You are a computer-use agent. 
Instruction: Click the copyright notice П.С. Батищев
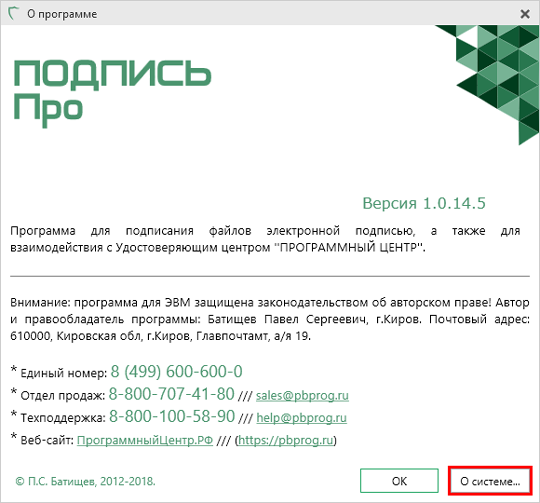tap(85, 481)
